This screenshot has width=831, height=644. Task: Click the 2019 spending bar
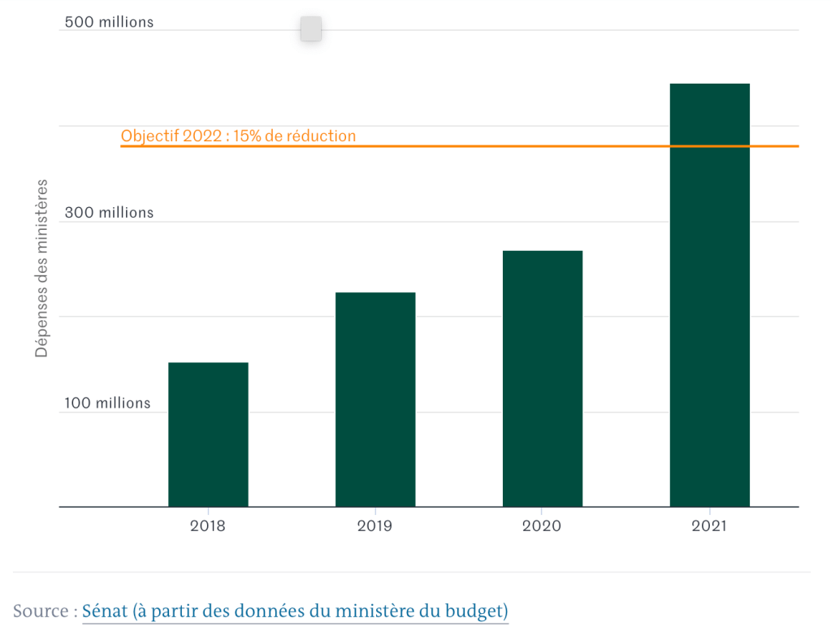(x=375, y=400)
